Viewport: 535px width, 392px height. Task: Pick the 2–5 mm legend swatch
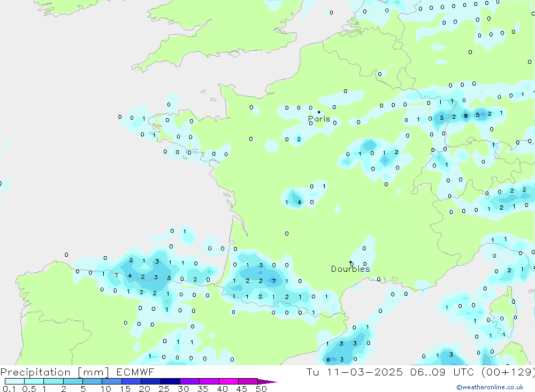73,381
